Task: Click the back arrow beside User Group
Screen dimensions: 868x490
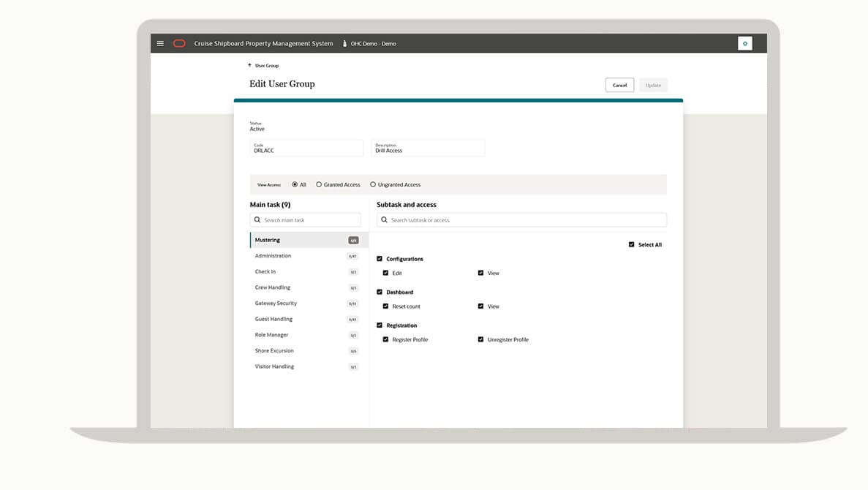Action: [x=250, y=66]
